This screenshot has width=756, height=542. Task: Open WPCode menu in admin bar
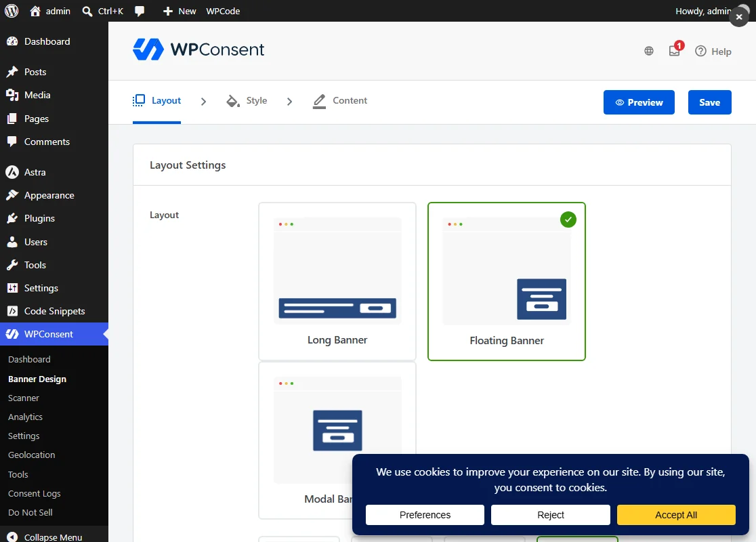pyautogui.click(x=223, y=11)
